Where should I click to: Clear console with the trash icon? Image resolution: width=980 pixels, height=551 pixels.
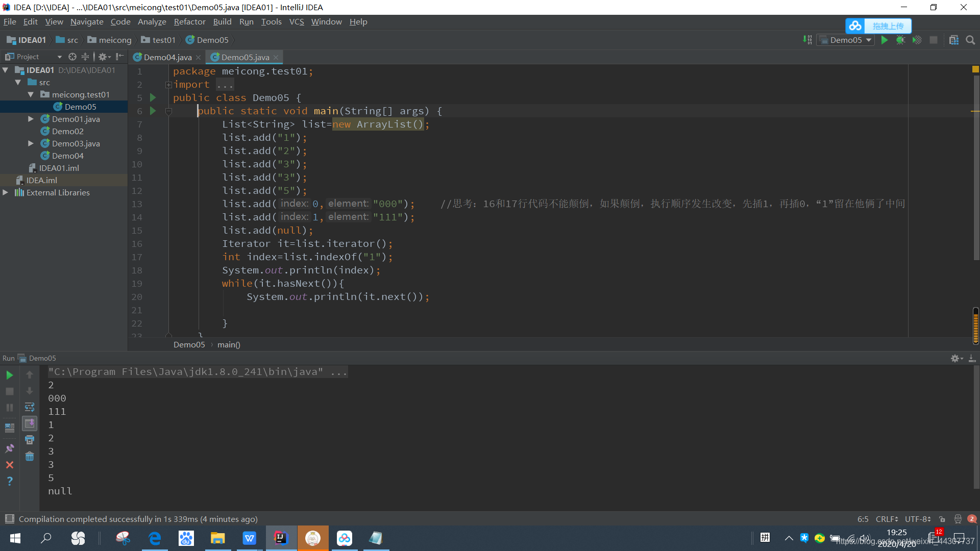click(30, 457)
